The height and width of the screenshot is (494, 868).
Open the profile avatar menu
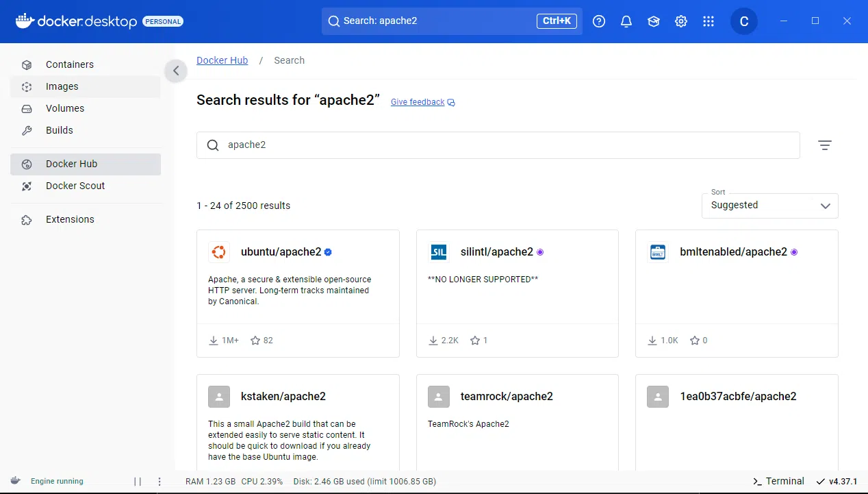[744, 21]
